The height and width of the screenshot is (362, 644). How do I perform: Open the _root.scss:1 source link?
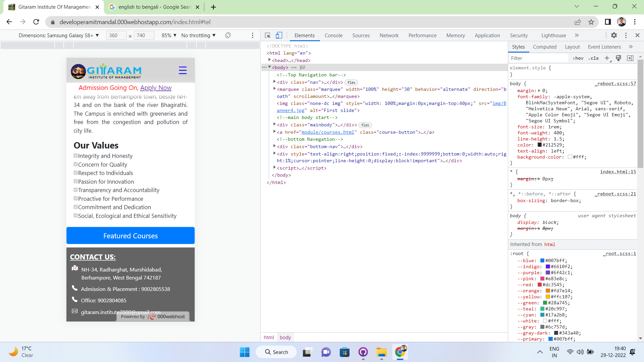(619, 254)
